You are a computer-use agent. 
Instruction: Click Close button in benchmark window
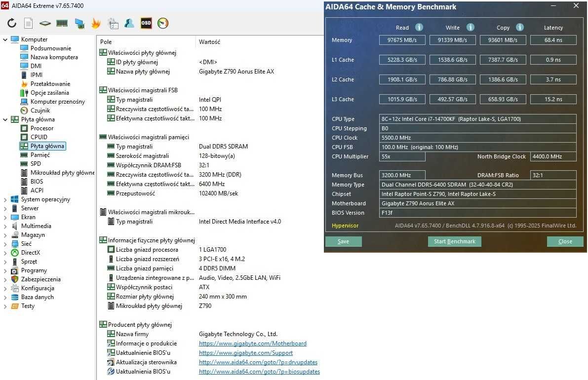tap(565, 241)
